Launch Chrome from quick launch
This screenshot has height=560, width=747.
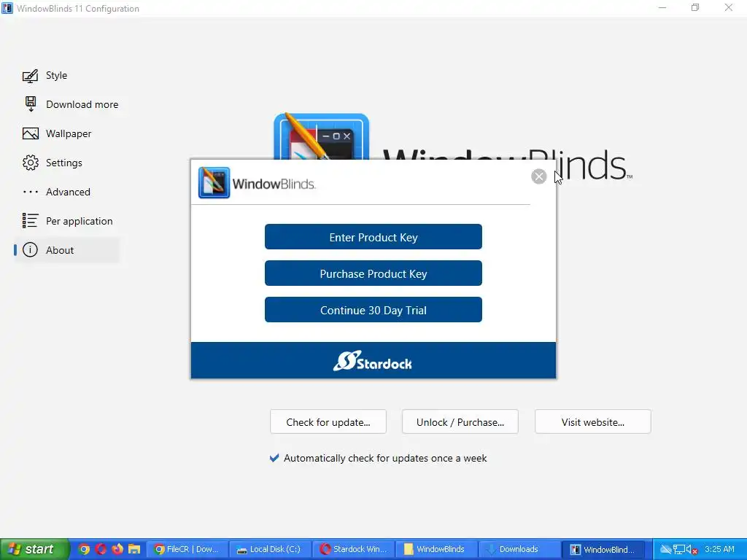(85, 550)
